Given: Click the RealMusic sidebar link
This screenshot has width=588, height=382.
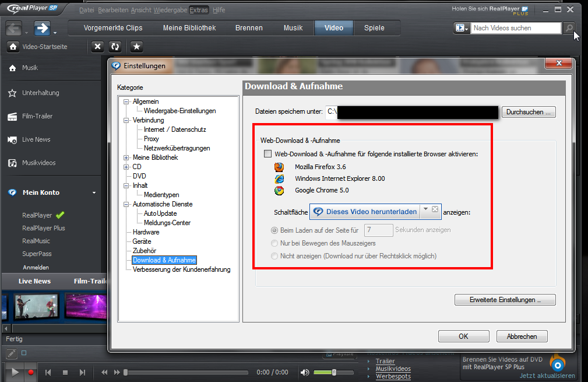Looking at the screenshot, I should tap(36, 241).
